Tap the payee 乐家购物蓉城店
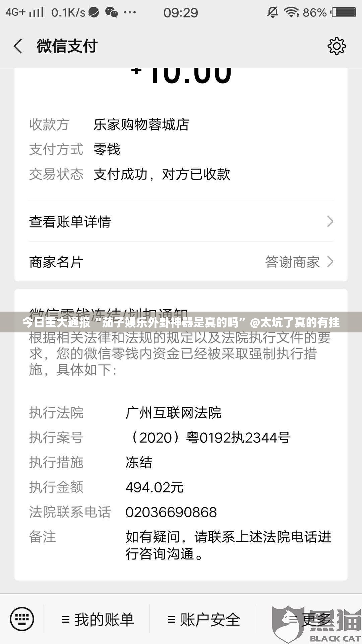The width and height of the screenshot is (362, 644). click(141, 125)
